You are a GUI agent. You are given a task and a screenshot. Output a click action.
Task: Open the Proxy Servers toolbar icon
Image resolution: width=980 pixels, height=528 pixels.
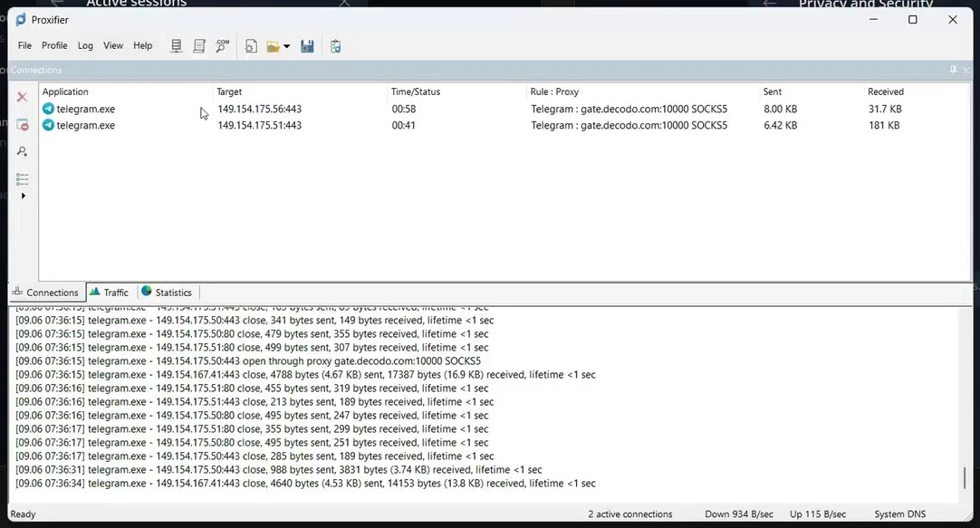click(x=177, y=46)
